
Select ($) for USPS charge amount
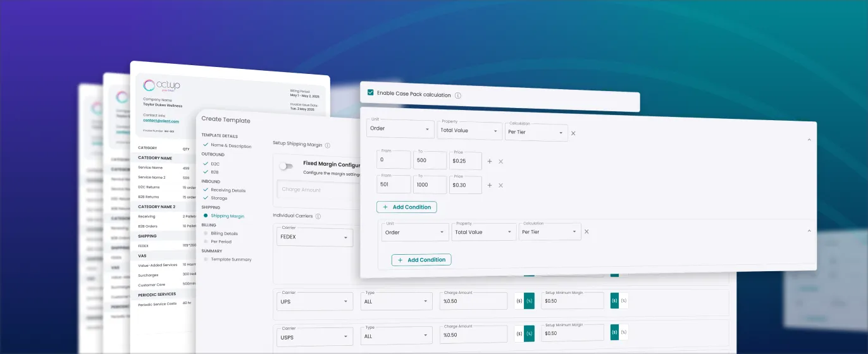519,334
